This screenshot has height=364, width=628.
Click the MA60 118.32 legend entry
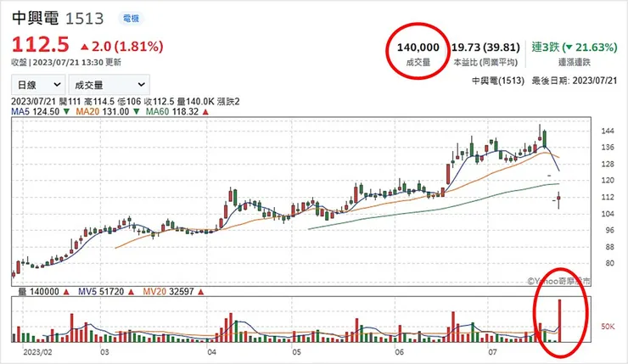click(x=171, y=112)
